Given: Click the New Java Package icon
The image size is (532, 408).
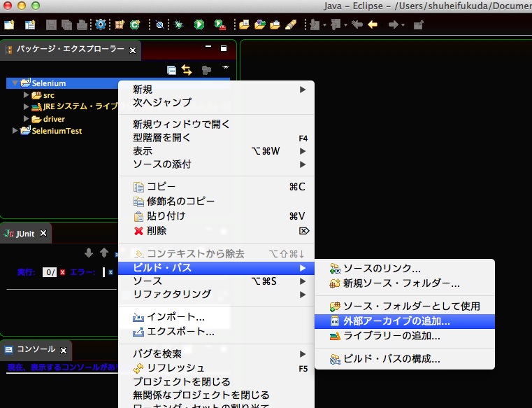Looking at the screenshot, I should 120,24.
